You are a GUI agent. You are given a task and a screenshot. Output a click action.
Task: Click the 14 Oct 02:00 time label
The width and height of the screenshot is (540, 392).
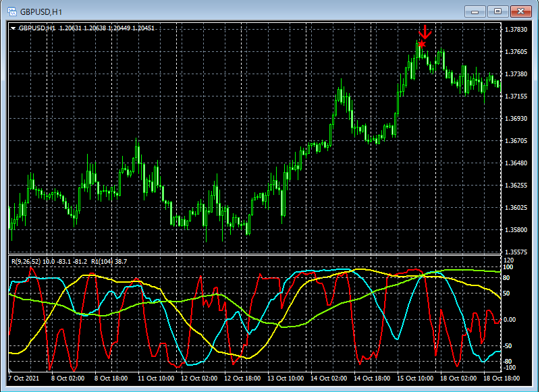click(x=329, y=379)
